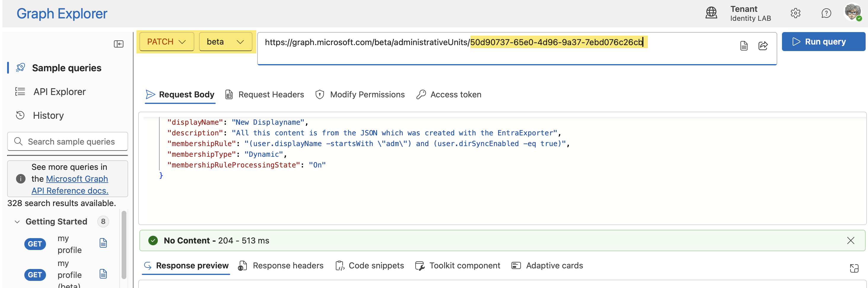Click the Search sample queries field
The width and height of the screenshot is (868, 288).
[68, 142]
